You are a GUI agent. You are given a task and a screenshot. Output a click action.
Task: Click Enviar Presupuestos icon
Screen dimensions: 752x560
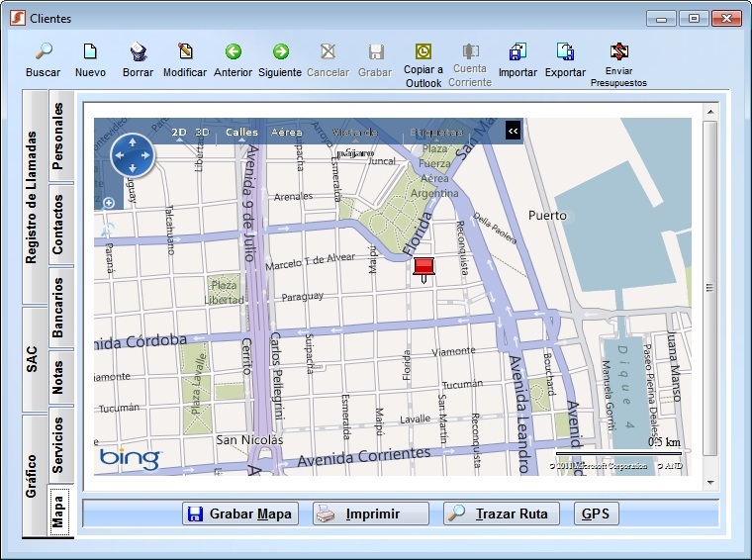click(x=619, y=52)
